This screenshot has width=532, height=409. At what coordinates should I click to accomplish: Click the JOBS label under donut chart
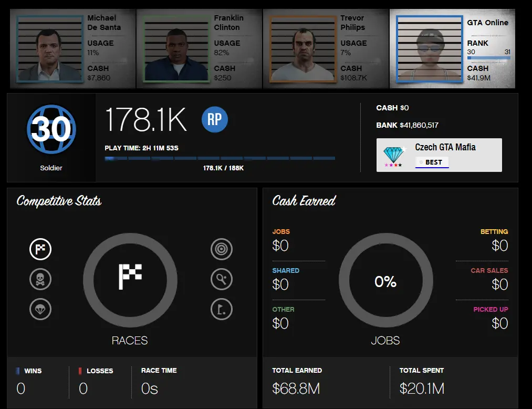[385, 340]
